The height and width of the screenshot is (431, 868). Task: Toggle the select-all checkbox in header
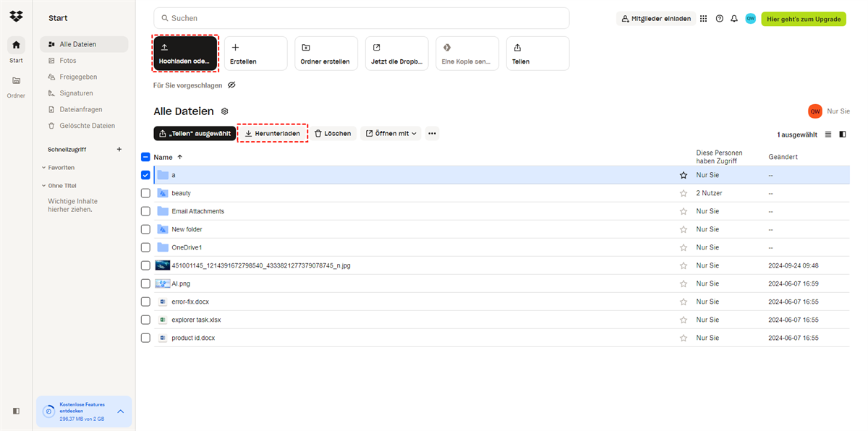click(x=145, y=157)
